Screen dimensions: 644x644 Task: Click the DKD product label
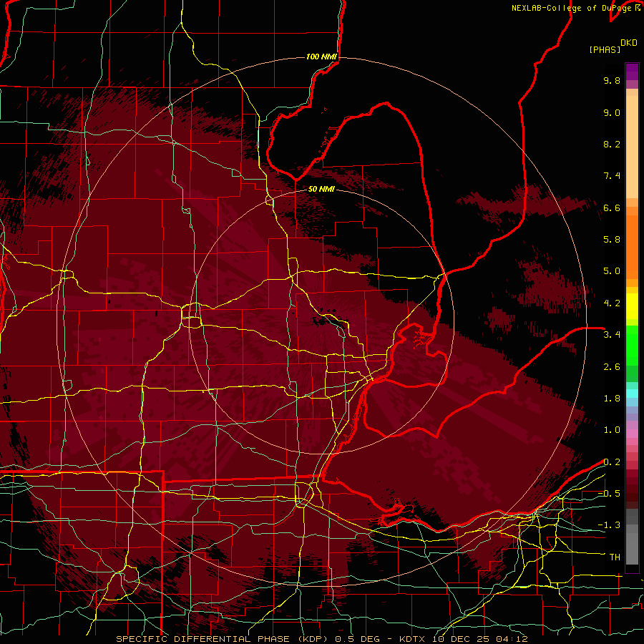[629, 43]
